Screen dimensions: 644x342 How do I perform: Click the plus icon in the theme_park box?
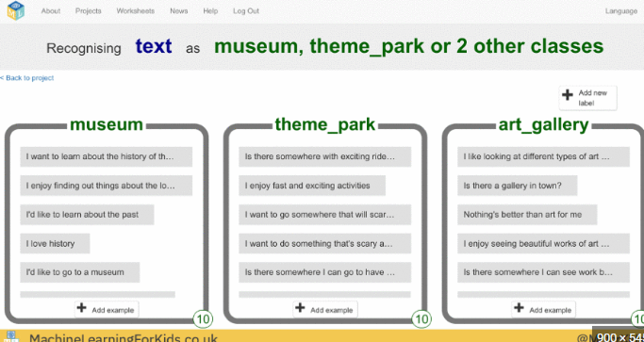[x=300, y=307]
